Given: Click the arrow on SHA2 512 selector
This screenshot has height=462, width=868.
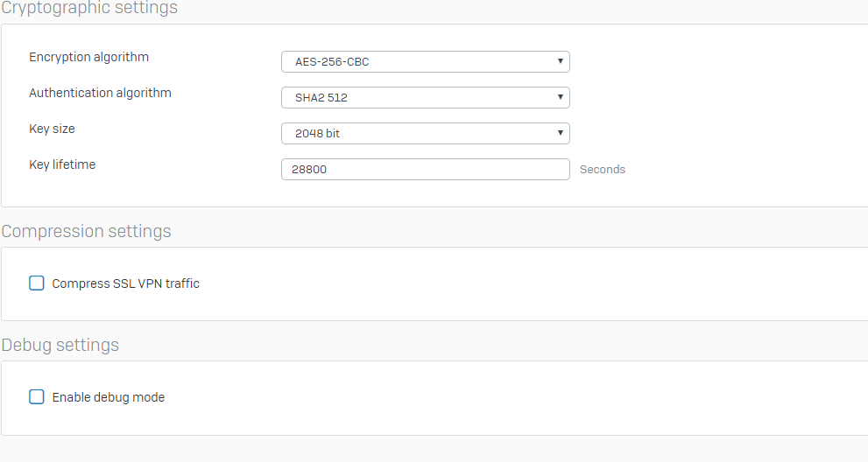Looking at the screenshot, I should [560, 98].
